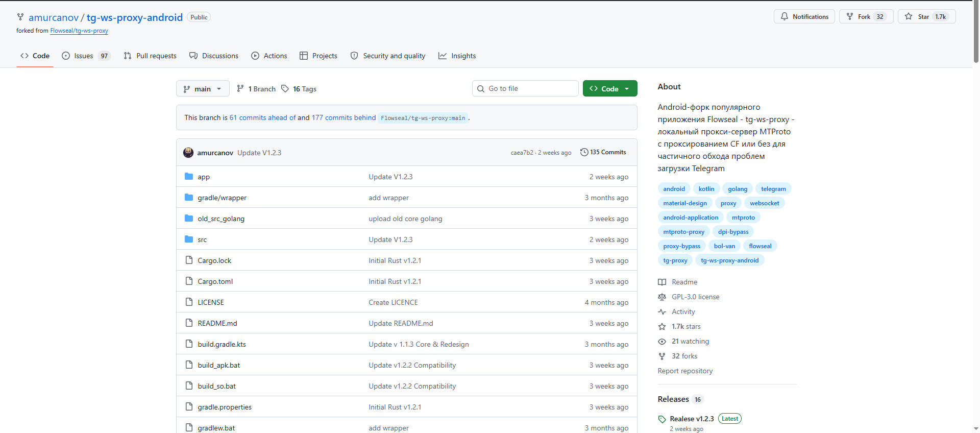Click the tag icon beside Realese v1.2.3
The image size is (980, 433).
[x=662, y=419]
